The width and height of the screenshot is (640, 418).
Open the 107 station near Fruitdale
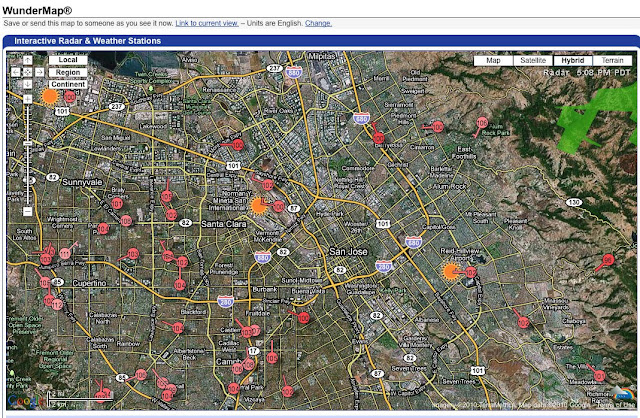(255, 330)
